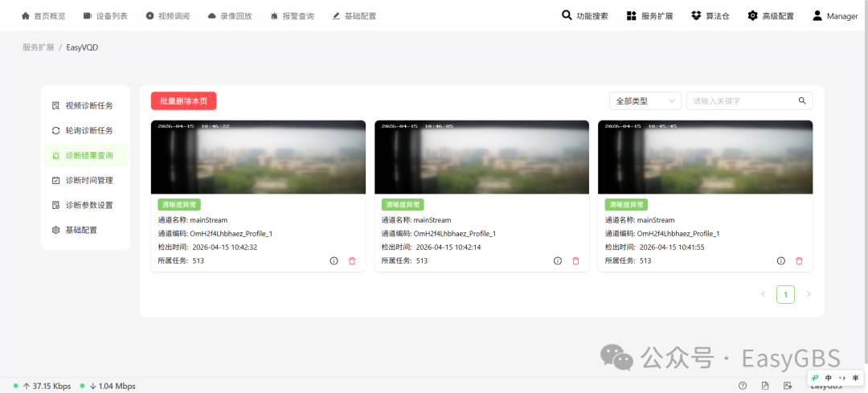
Task: Open 基础配置 in the top navigation bar
Action: 354,16
